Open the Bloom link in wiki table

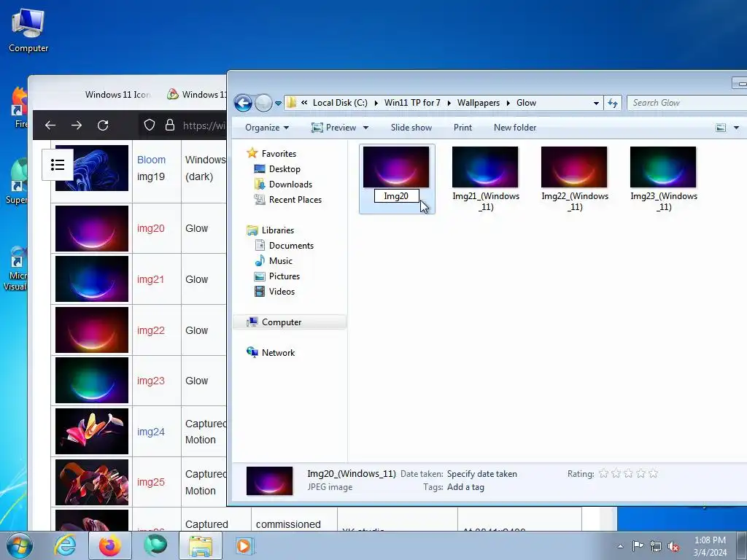coord(152,160)
